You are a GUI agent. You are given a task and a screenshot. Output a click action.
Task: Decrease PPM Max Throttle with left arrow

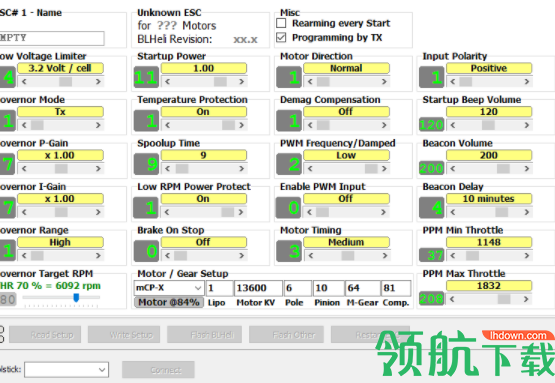click(x=452, y=299)
